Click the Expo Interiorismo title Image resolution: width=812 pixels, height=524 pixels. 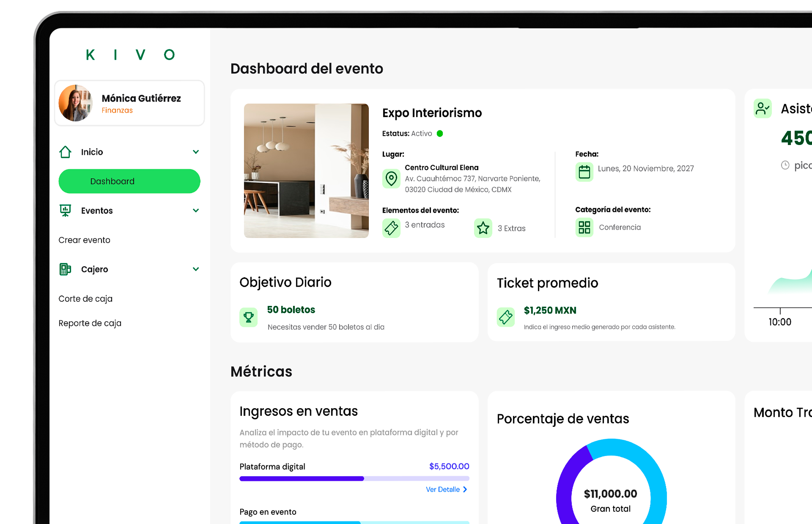432,113
